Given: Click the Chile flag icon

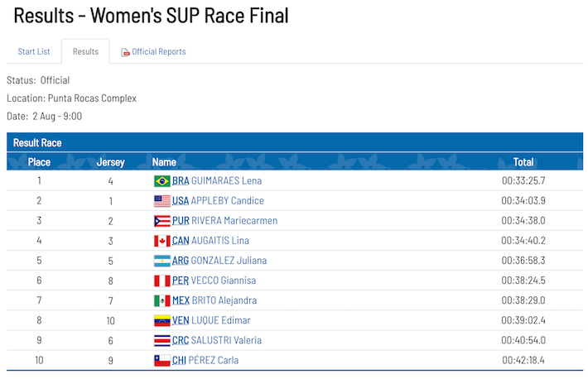Looking at the screenshot, I should 161,360.
